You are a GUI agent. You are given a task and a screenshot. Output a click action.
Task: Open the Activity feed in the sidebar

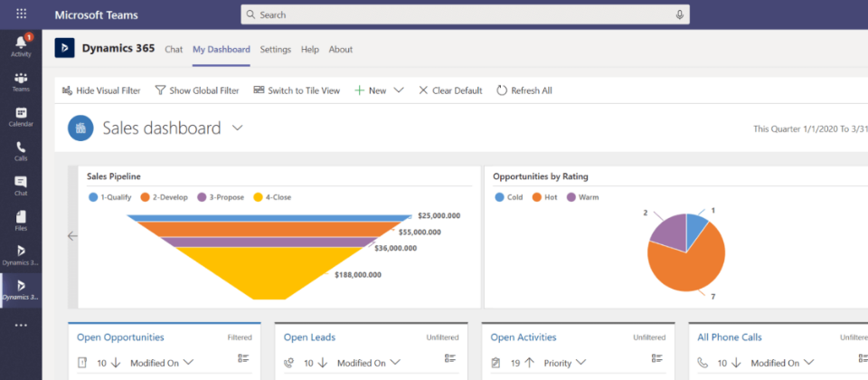coord(21,46)
